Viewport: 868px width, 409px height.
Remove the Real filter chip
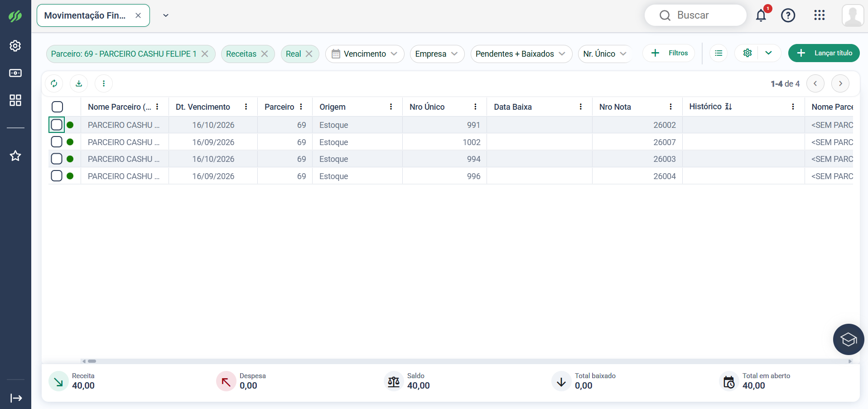[x=309, y=54]
